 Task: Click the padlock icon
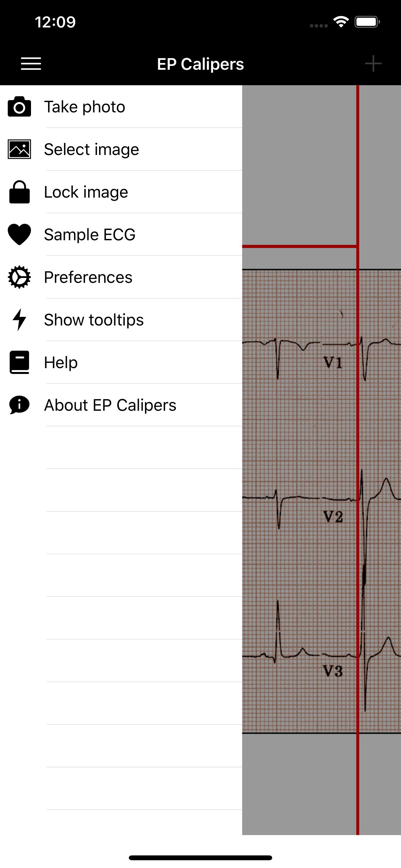click(x=20, y=192)
